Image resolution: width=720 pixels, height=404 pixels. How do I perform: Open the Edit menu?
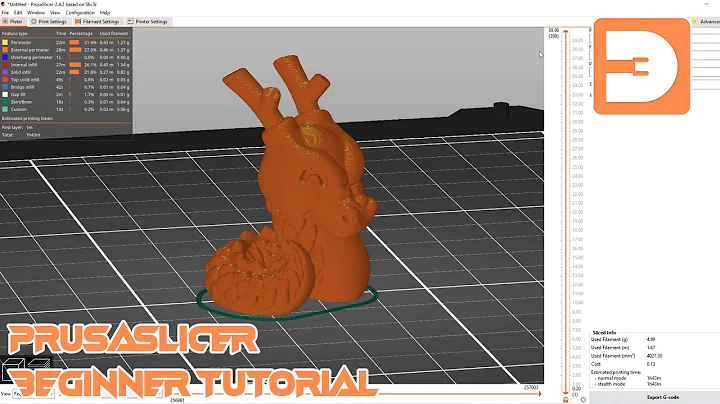click(18, 13)
